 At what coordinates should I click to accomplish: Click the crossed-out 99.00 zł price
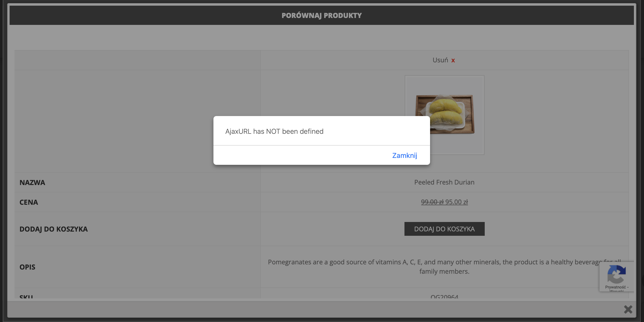(x=432, y=202)
